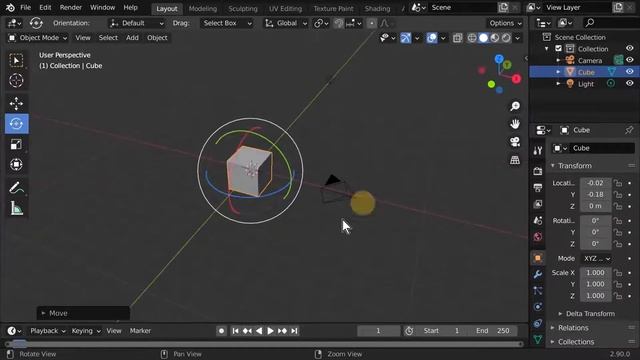
Task: Open the Object Data properties tab
Action: 538,339
